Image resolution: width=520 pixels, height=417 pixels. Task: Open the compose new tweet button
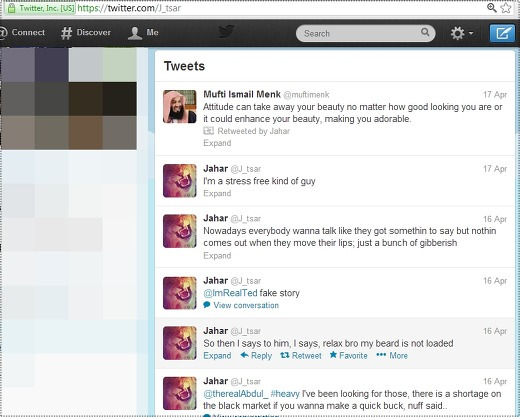point(502,33)
